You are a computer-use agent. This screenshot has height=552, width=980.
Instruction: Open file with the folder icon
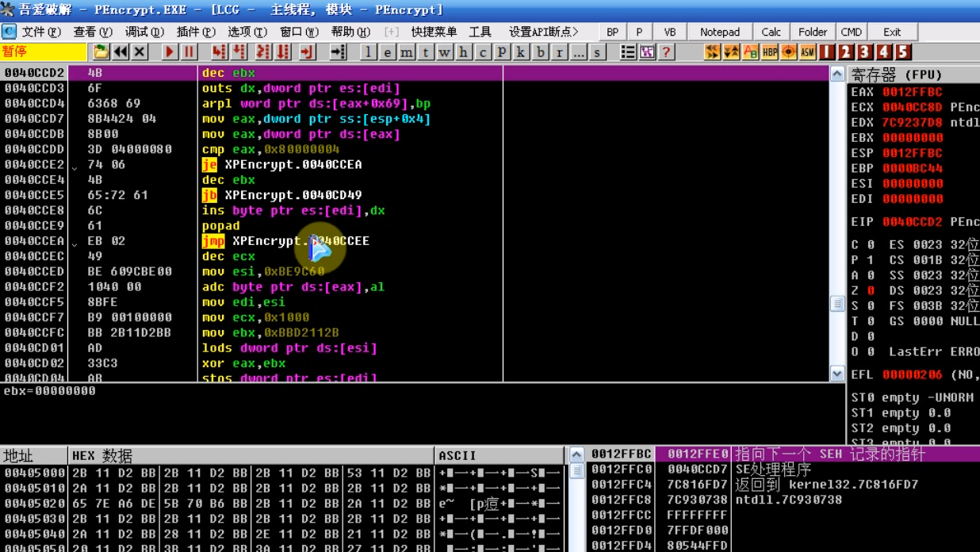click(x=101, y=52)
